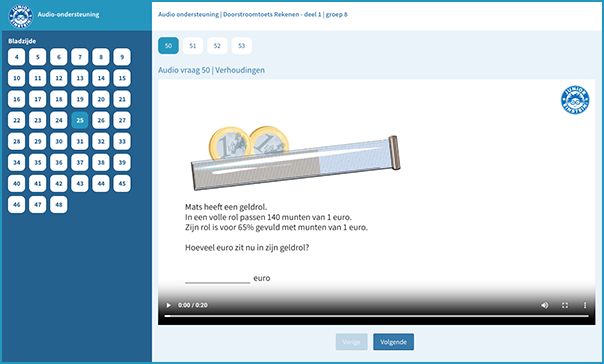Go to page 43

coord(80,184)
